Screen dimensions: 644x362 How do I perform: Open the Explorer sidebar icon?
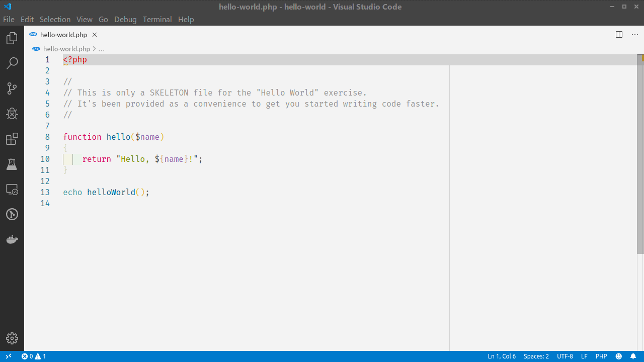(x=12, y=38)
